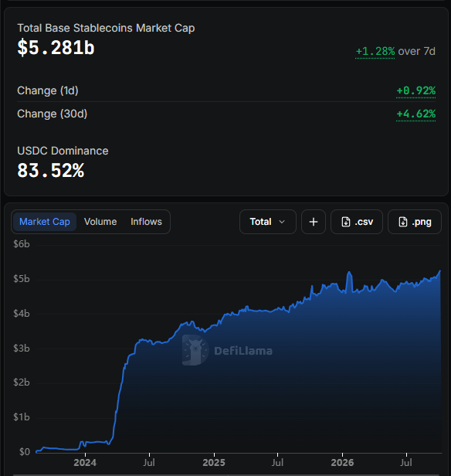Viewport: 451px width, 476px height.
Task: Click the $3b y-axis label
Action: point(22,348)
